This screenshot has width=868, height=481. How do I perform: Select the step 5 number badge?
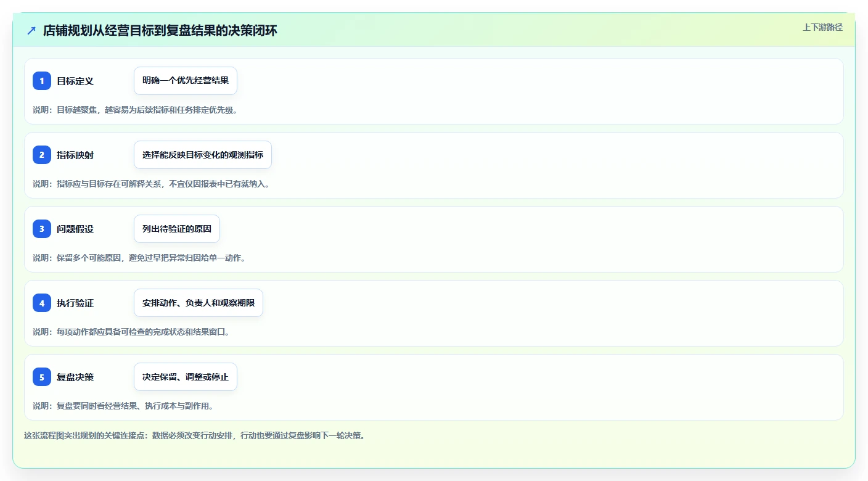pos(42,377)
